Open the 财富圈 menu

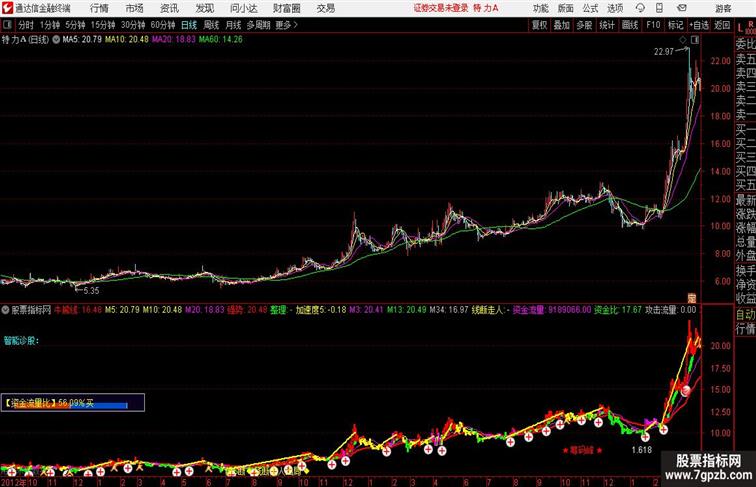286,8
